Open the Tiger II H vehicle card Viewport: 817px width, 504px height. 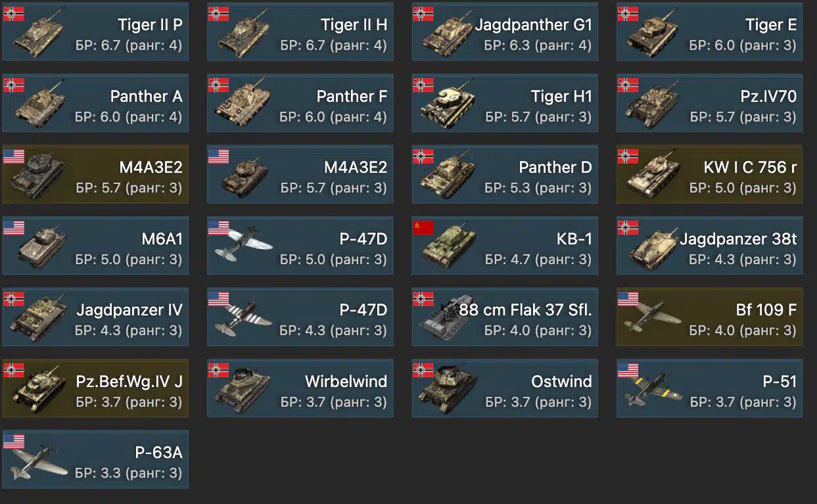point(300,32)
